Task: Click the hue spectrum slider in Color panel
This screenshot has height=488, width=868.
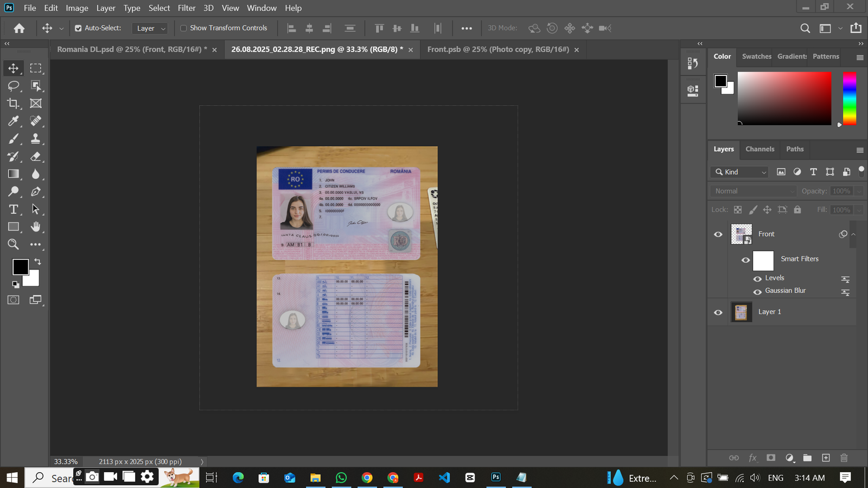Action: tap(850, 99)
